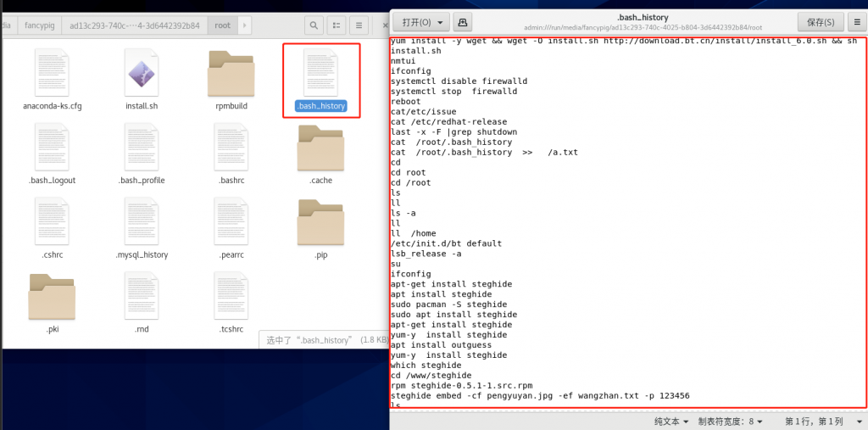Select the .bash_profile file icon

(142, 147)
